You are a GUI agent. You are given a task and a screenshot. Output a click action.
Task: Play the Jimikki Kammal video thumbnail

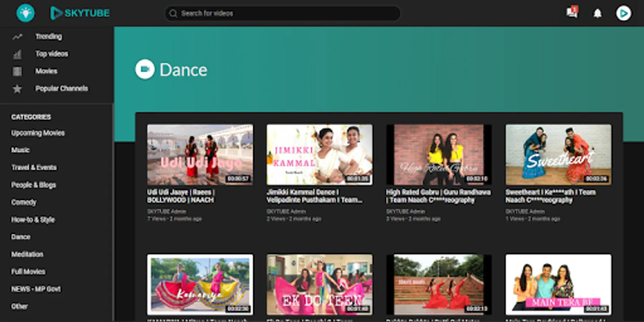point(319,155)
